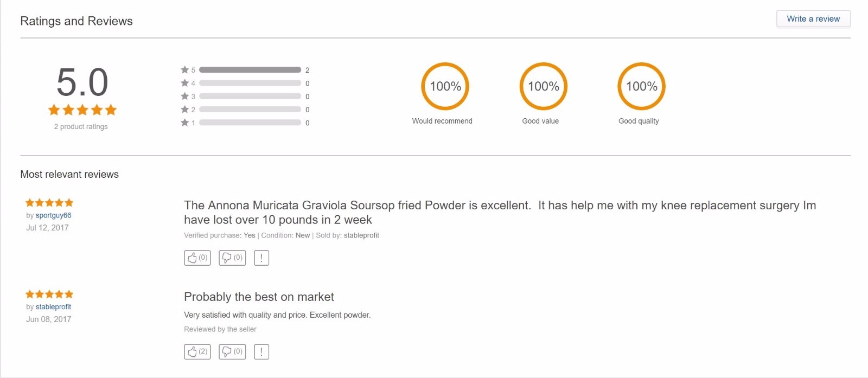This screenshot has height=378, width=868.
Task: Open seller stableprofit link in Sold by
Action: coord(361,235)
